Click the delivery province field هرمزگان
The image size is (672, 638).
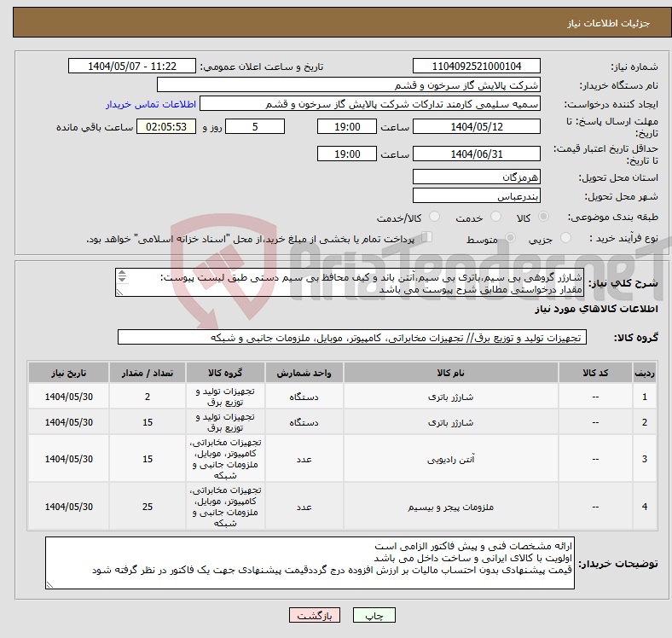pos(476,177)
